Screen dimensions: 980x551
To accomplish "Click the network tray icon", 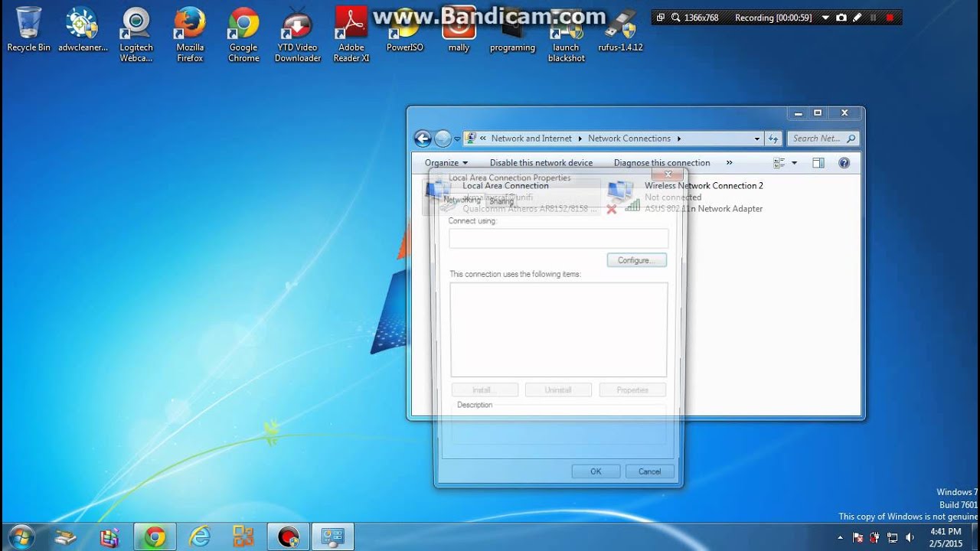I will [892, 538].
